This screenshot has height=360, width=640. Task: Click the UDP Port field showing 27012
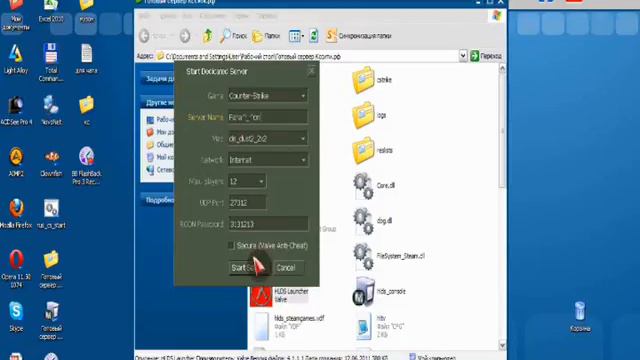(247, 203)
